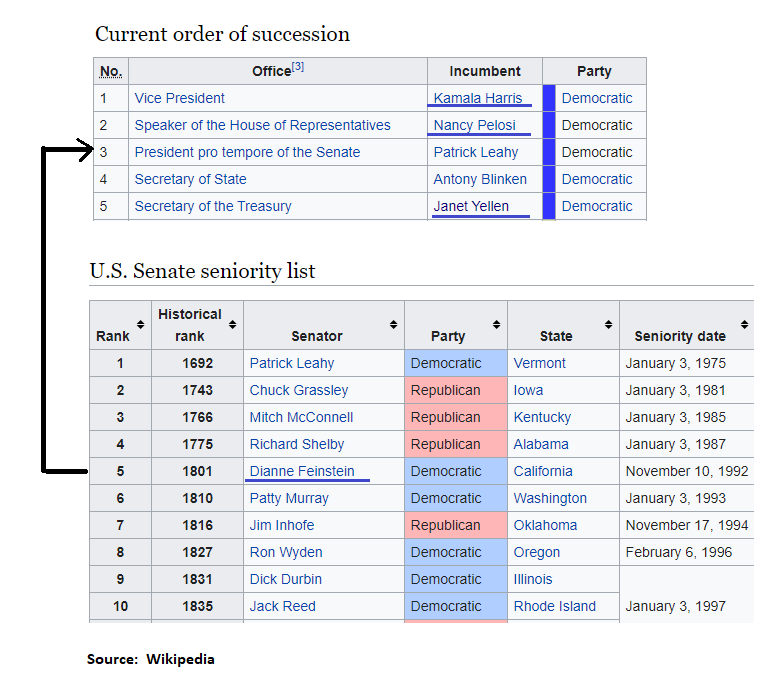The image size is (770, 691).
Task: Sort the seniority list by State
Action: (x=609, y=325)
